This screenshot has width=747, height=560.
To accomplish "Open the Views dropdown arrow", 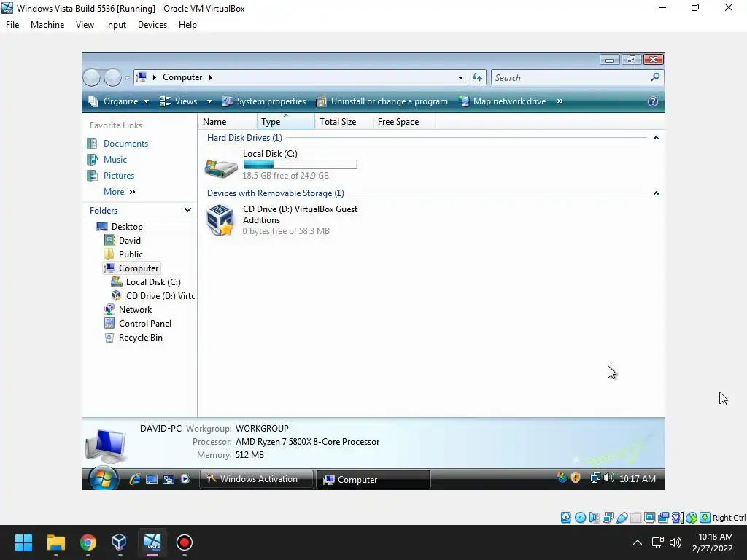I will (x=209, y=101).
